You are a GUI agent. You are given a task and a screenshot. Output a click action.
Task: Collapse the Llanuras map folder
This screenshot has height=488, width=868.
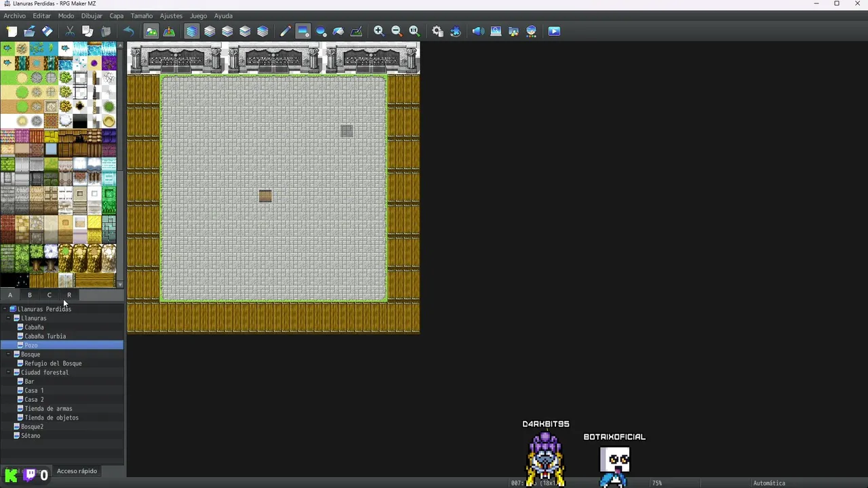tap(9, 318)
